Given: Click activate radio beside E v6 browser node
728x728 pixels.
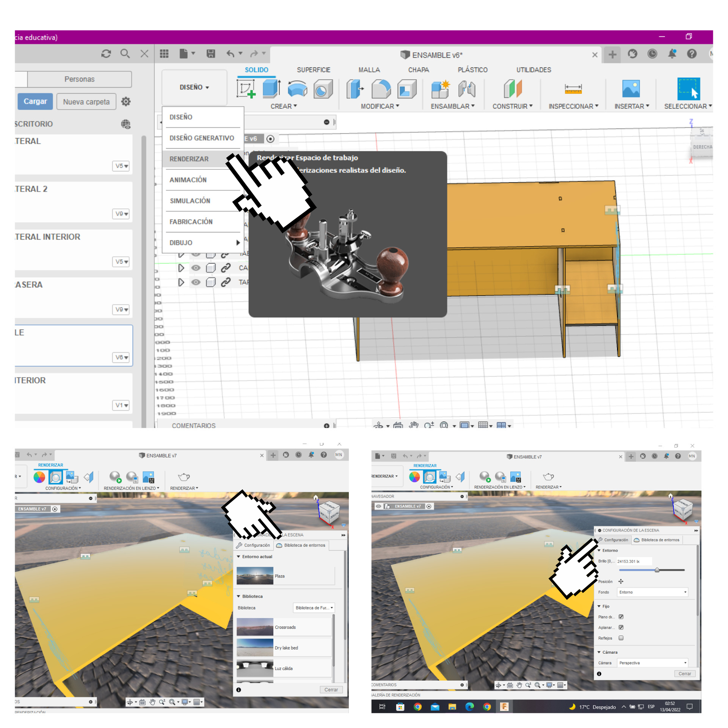Looking at the screenshot, I should click(x=270, y=139).
